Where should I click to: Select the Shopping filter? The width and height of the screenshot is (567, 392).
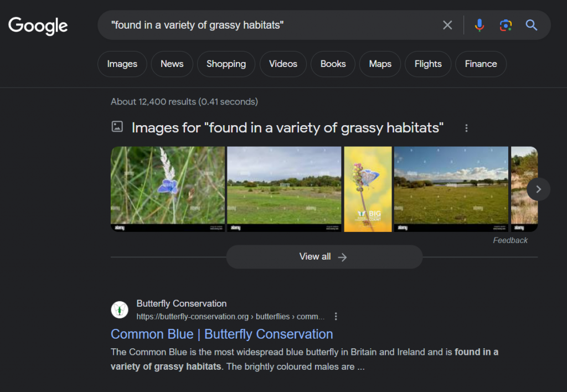click(x=226, y=64)
